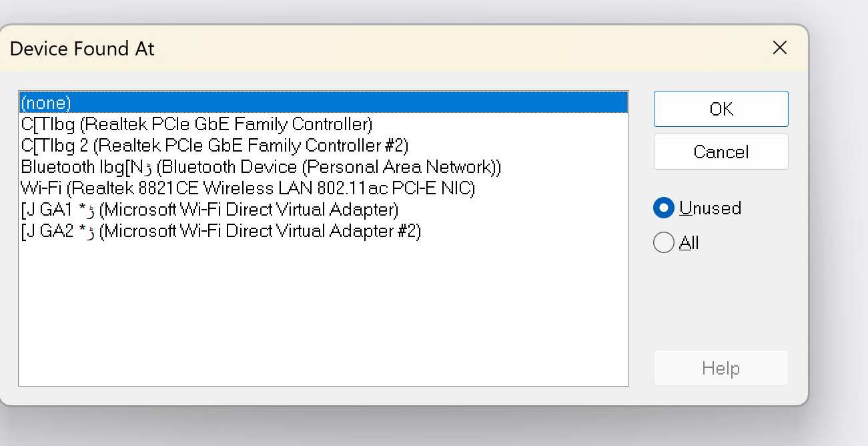Image resolution: width=868 pixels, height=446 pixels.
Task: Select Microsoft Wi-Fi Direct Virtual Adapter #2
Action: click(221, 231)
